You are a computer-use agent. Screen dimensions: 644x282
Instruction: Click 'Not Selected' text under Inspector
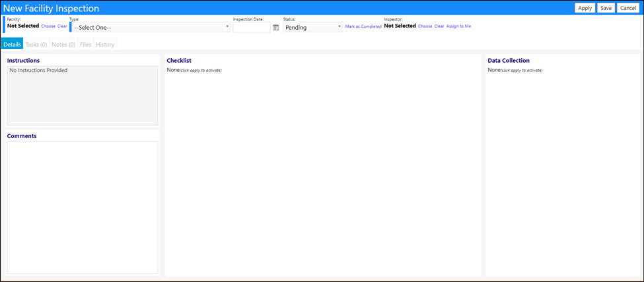click(x=400, y=26)
